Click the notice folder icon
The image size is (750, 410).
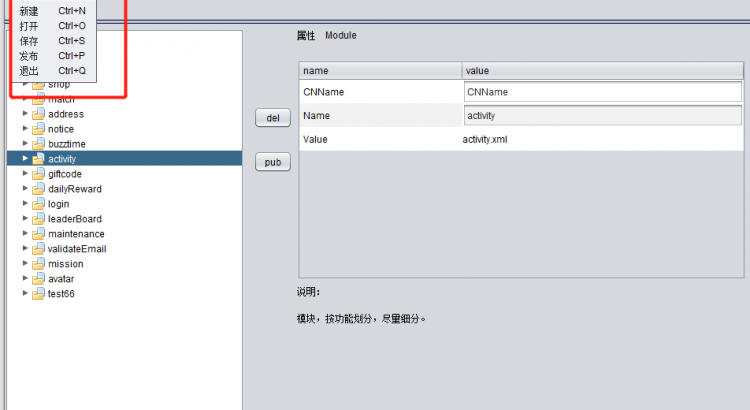tap(38, 129)
